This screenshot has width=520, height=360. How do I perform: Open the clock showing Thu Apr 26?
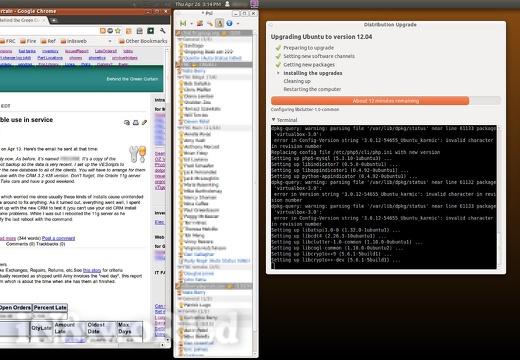pos(198,4)
